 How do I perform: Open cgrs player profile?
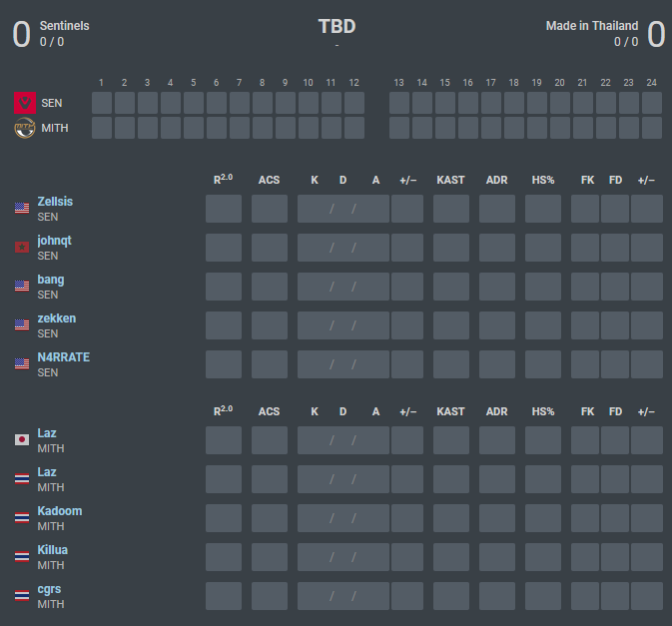pyautogui.click(x=49, y=590)
